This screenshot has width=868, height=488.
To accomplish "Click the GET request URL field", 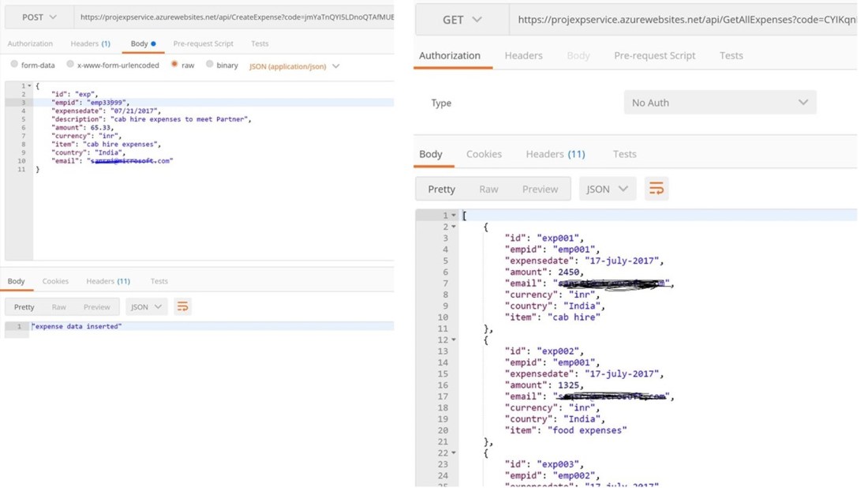I will pyautogui.click(x=683, y=20).
